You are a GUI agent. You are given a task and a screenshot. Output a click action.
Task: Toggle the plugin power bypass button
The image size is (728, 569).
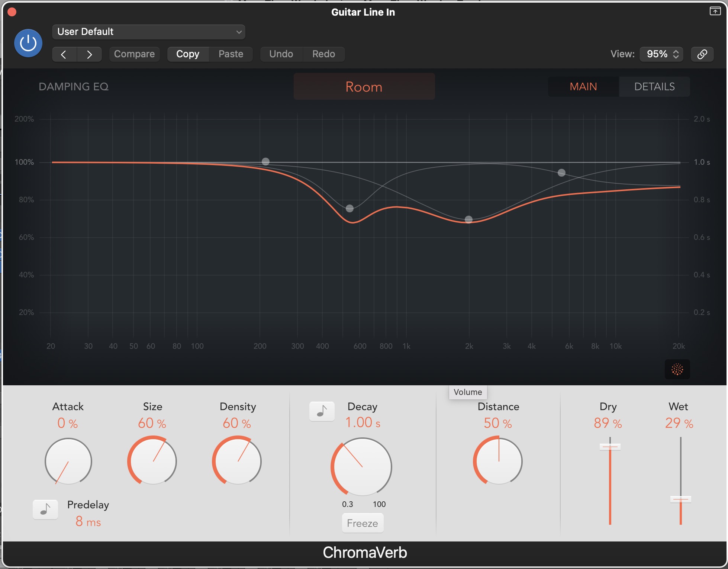pyautogui.click(x=28, y=43)
